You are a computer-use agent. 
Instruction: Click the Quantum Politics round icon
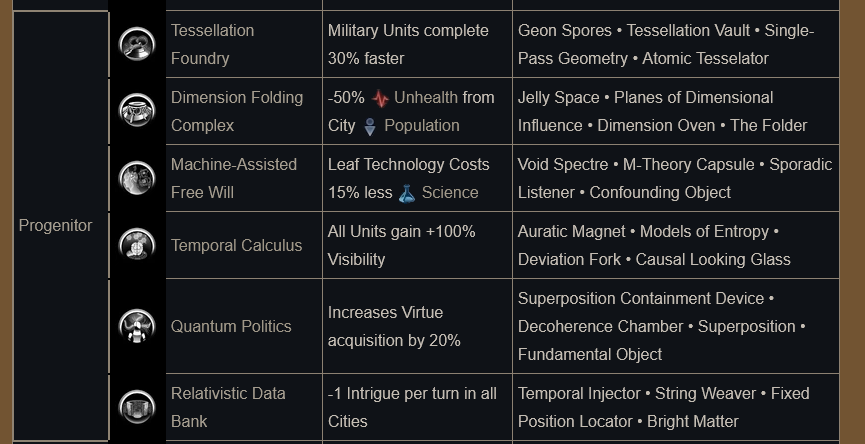[x=137, y=326]
